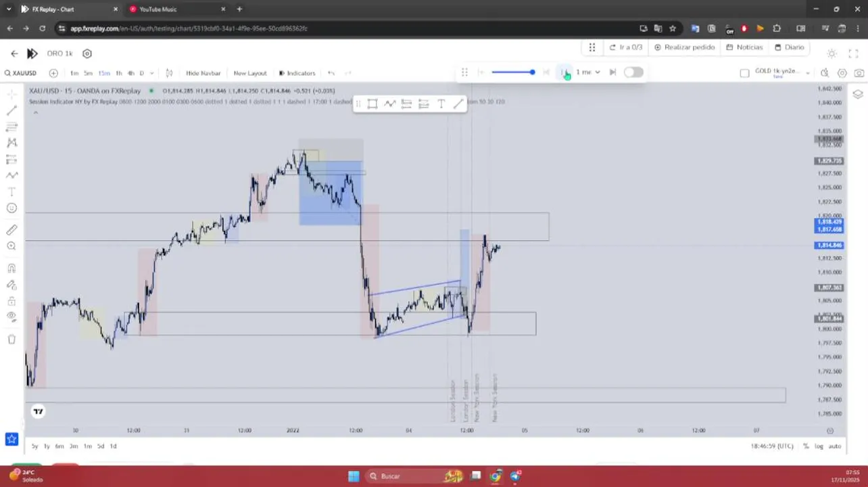Screen dimensions: 868x487
Task: Open Diario panel
Action: point(790,47)
